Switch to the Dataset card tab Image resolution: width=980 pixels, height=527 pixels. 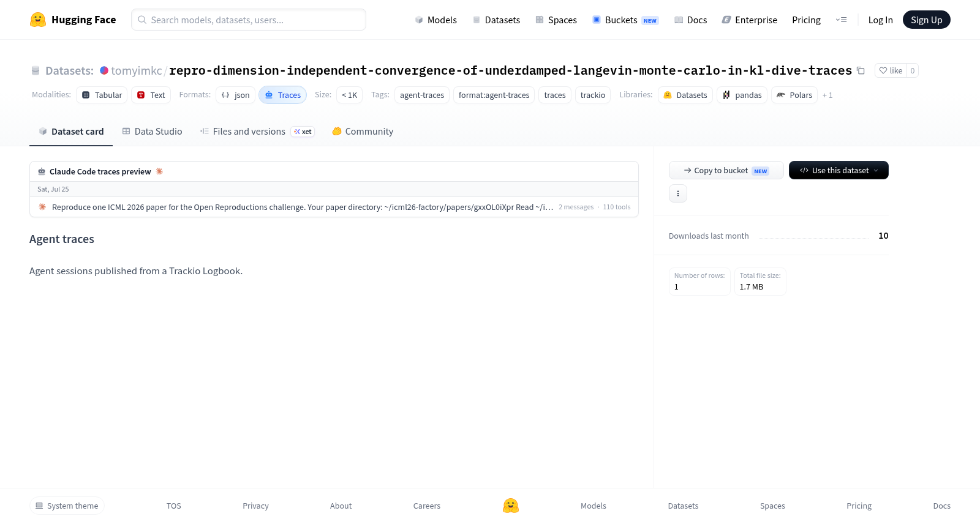click(71, 131)
